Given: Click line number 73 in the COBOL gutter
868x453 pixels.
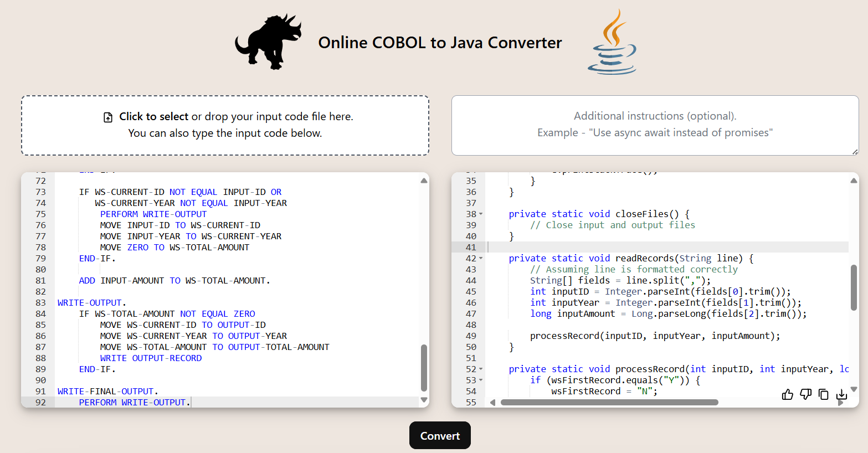Looking at the screenshot, I should 40,192.
